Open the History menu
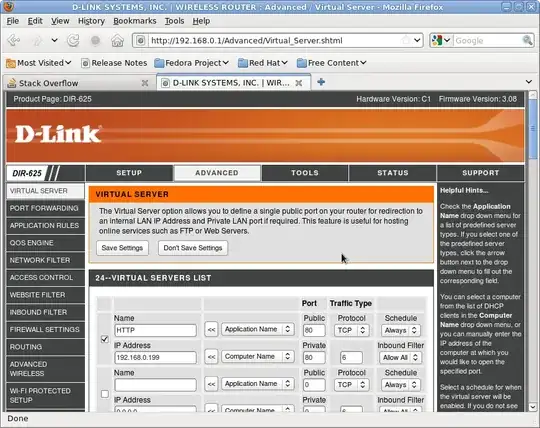Screen dimensions: 540x428 point(91,21)
